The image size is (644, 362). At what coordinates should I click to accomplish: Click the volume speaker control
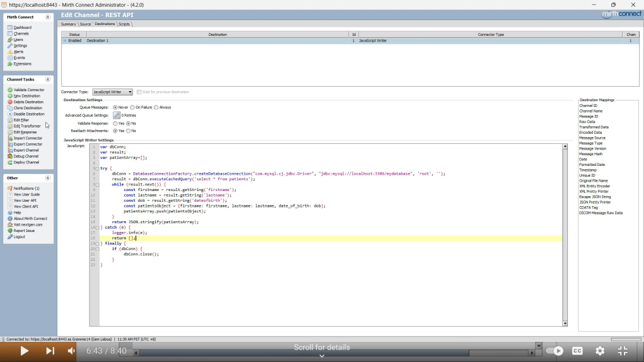click(x=72, y=351)
